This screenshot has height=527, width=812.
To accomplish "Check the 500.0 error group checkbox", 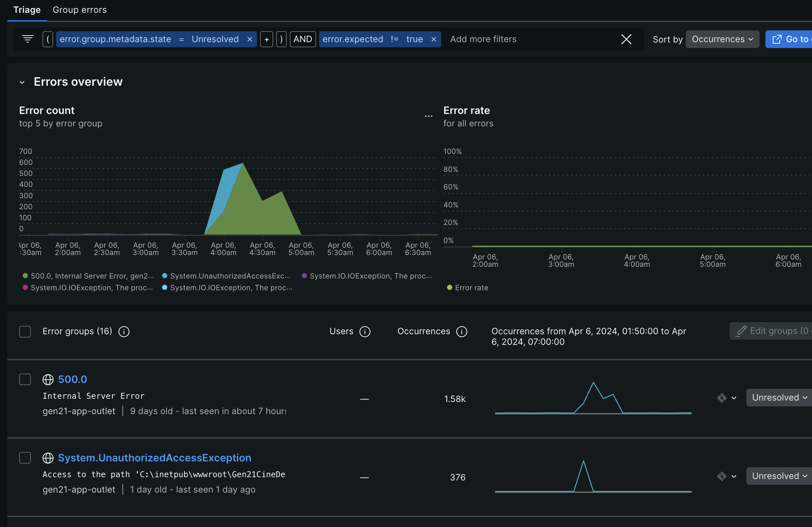I will click(x=25, y=379).
